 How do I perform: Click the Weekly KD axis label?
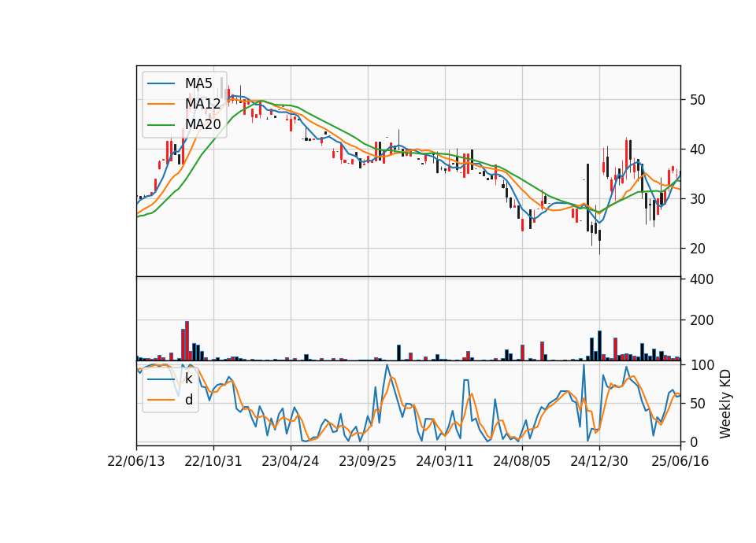click(725, 404)
